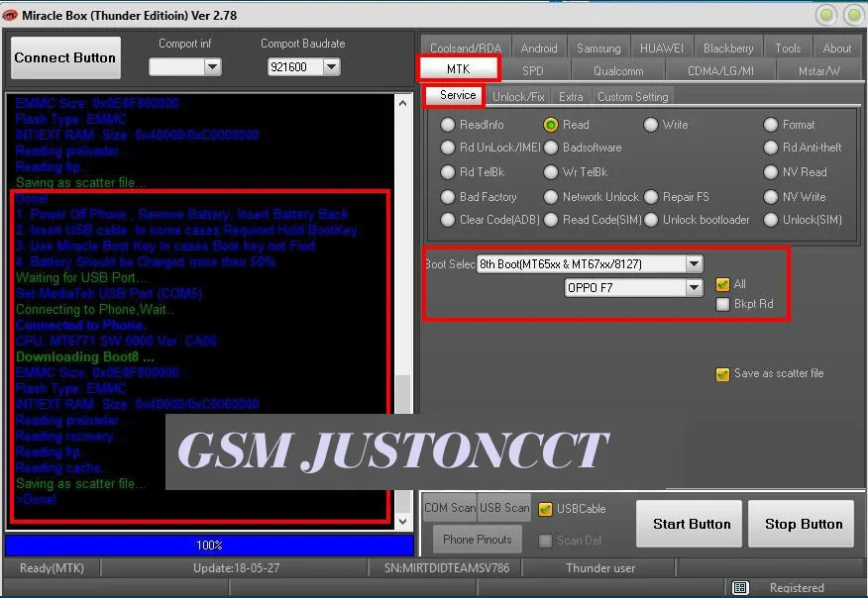Click the Start Button
868x598 pixels.
[x=690, y=524]
